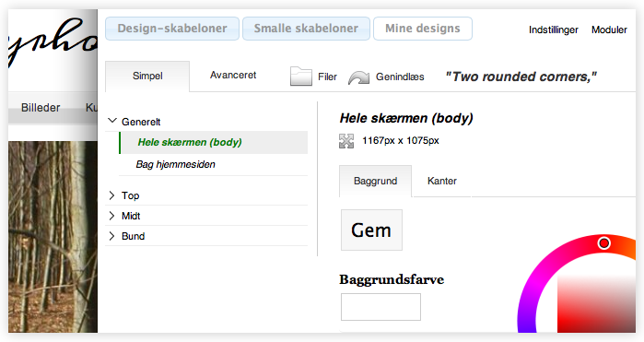The width and height of the screenshot is (644, 342).
Task: Click the Baggrundsfarve color input field
Action: click(x=381, y=307)
